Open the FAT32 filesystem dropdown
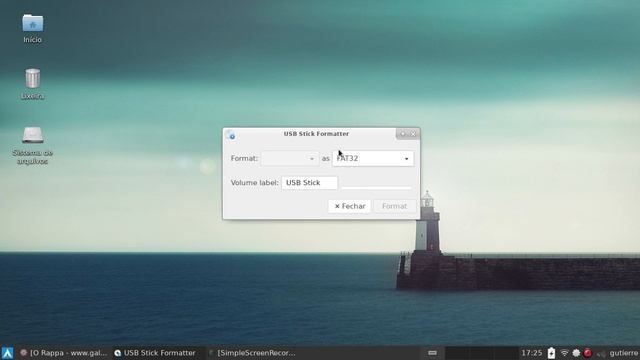 [373, 158]
